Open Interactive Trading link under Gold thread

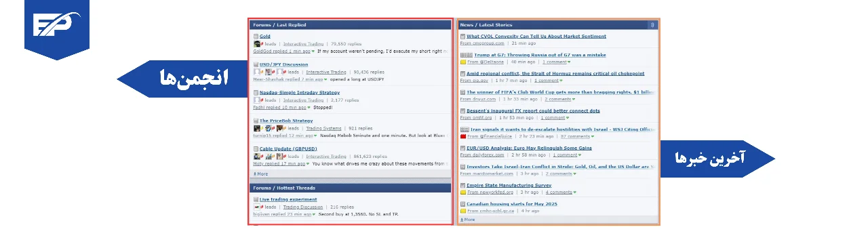coord(303,44)
